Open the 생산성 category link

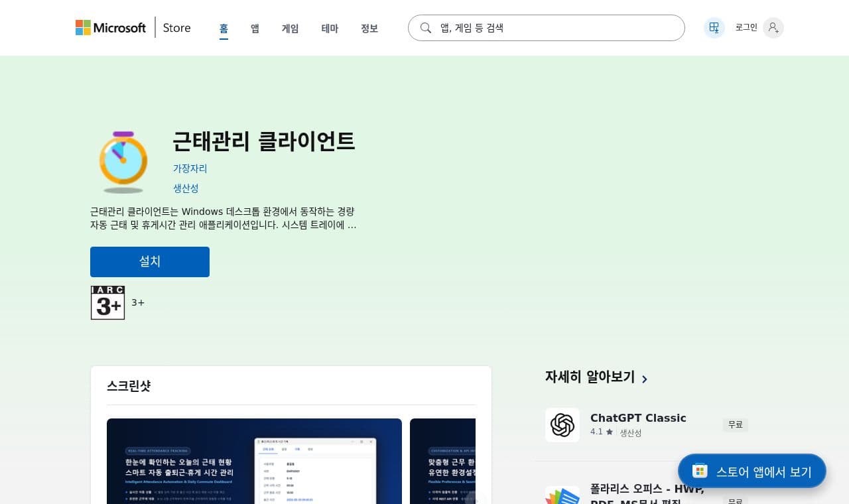(x=186, y=188)
